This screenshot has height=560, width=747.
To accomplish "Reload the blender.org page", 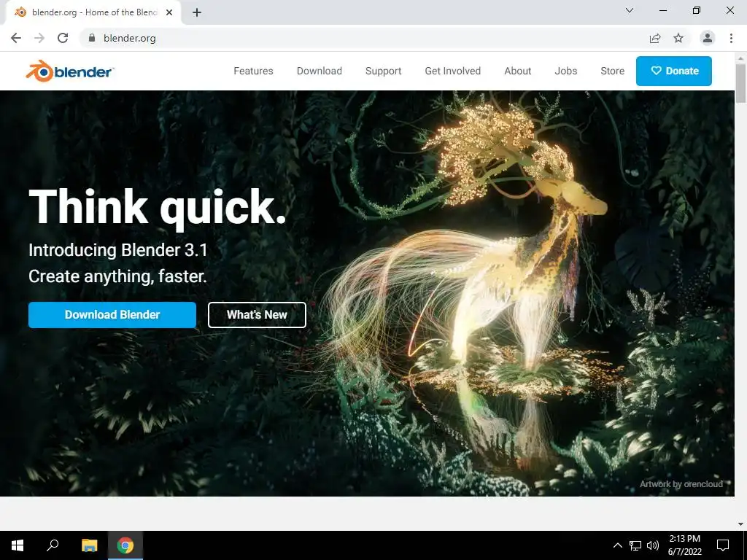I will 63,38.
